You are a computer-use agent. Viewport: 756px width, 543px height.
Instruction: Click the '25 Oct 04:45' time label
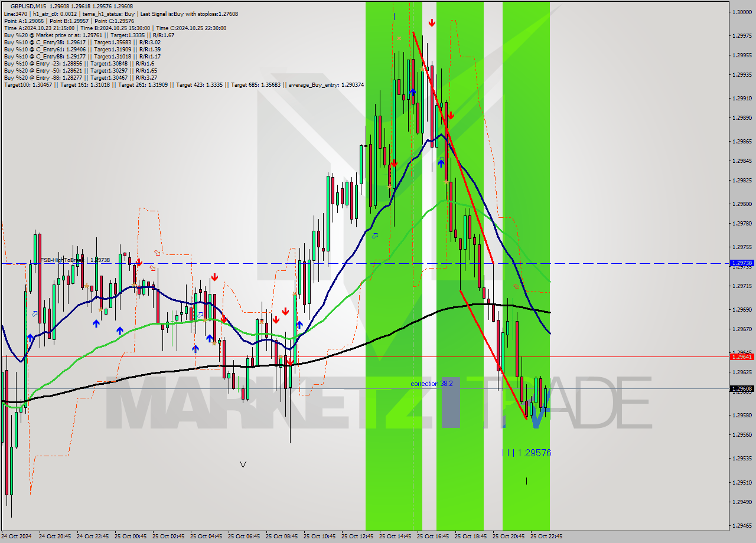[206, 537]
